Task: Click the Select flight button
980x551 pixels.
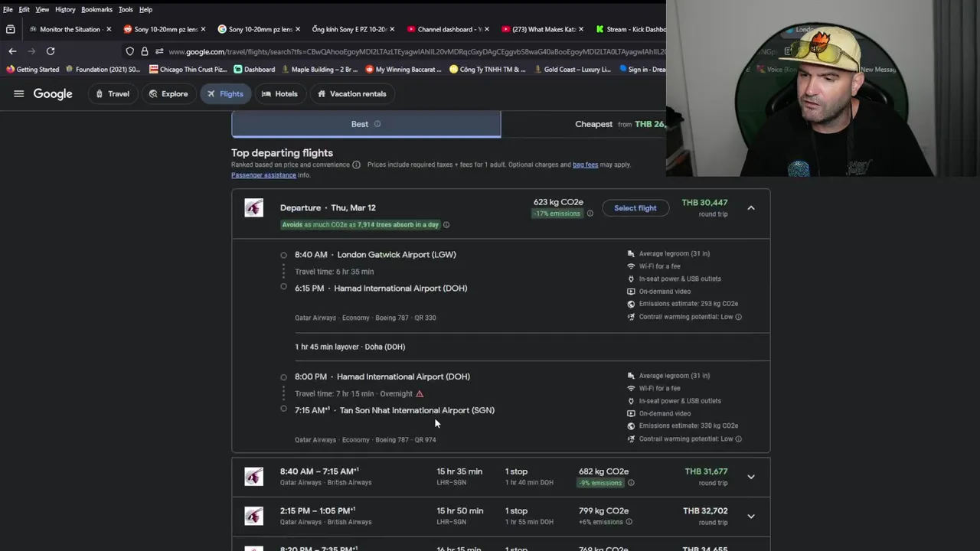Action: 635,208
